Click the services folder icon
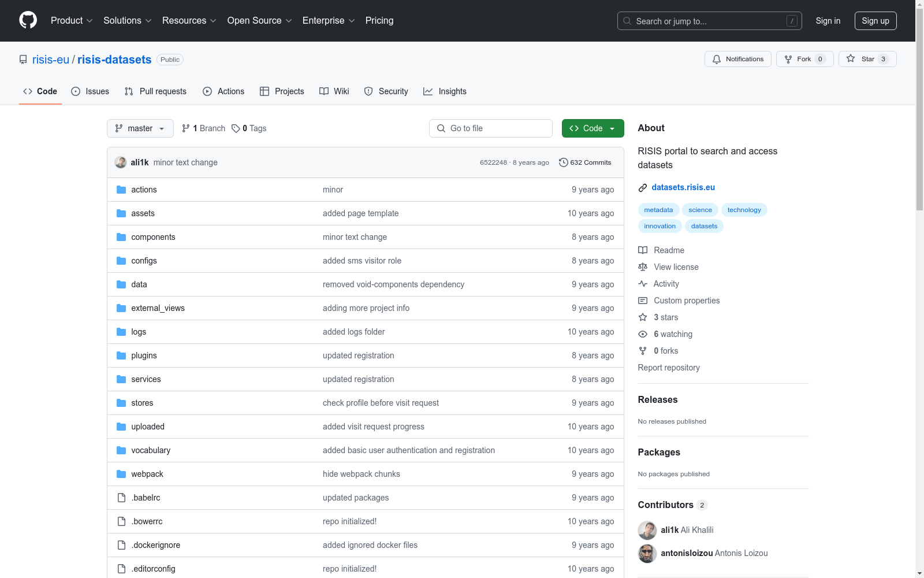Viewport: 924px width, 578px height. pyautogui.click(x=121, y=379)
